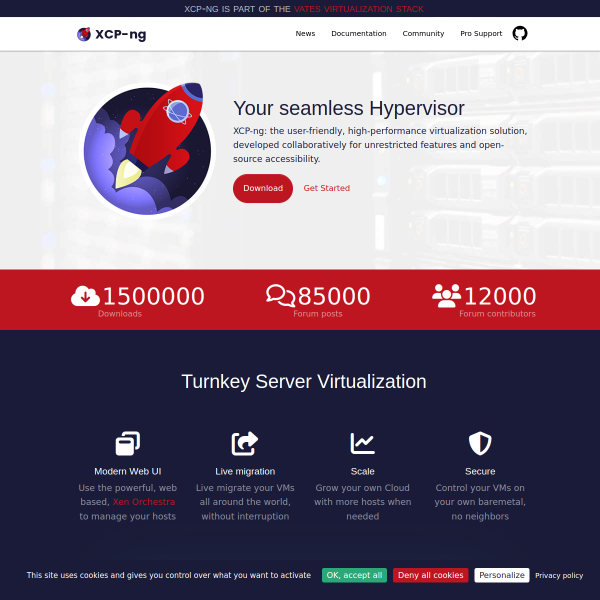Click the cookie notice message text

point(168,575)
